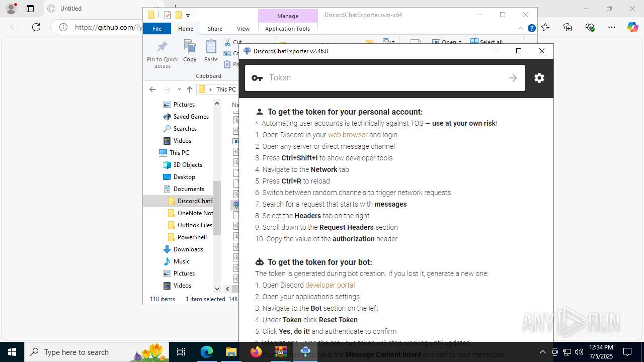Screen dimensions: 644x362
Task: Click the file list scroll-left arrow
Action: point(227,289)
